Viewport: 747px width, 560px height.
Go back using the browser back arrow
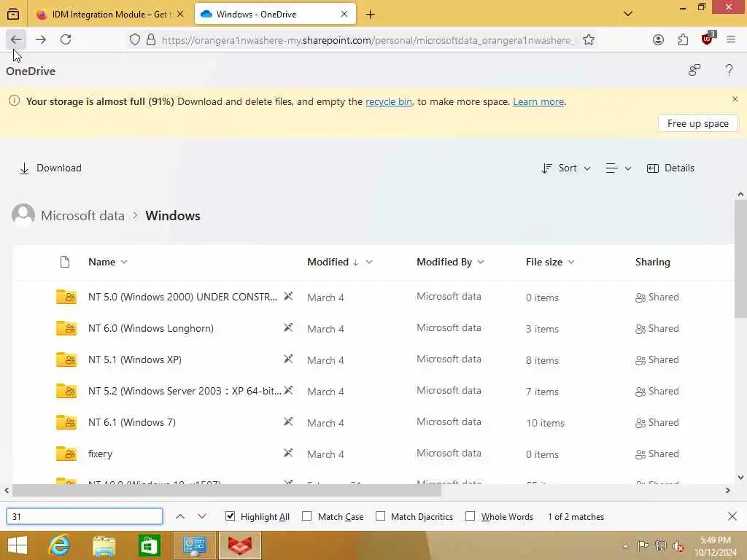click(x=16, y=40)
